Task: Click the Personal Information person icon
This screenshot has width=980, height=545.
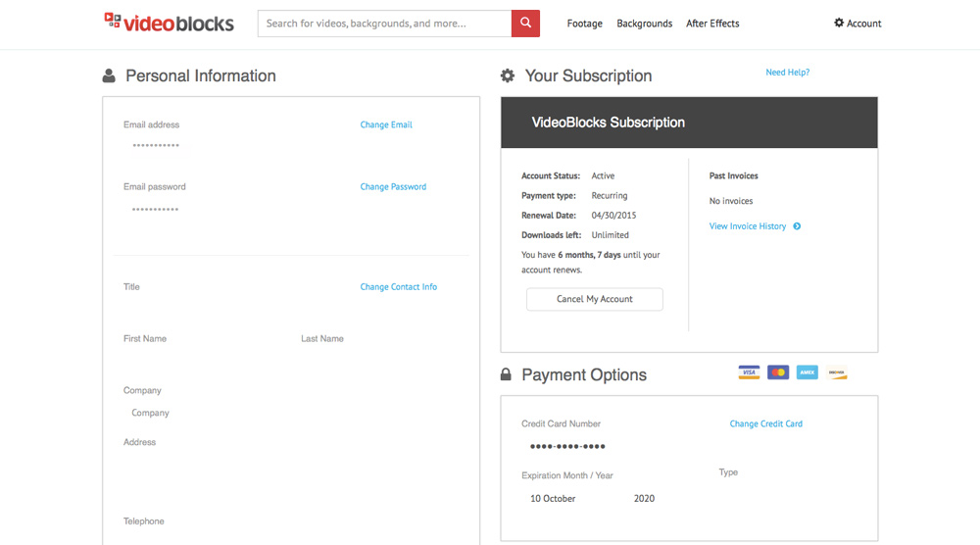Action: [x=109, y=75]
